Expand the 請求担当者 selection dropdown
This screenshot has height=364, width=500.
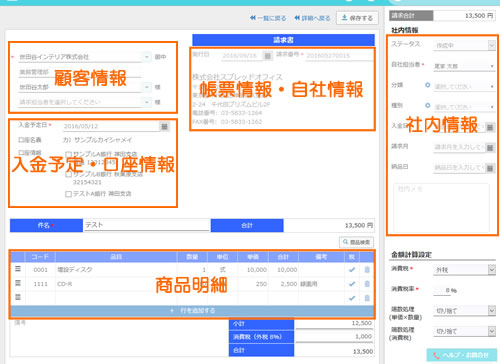tap(147, 102)
